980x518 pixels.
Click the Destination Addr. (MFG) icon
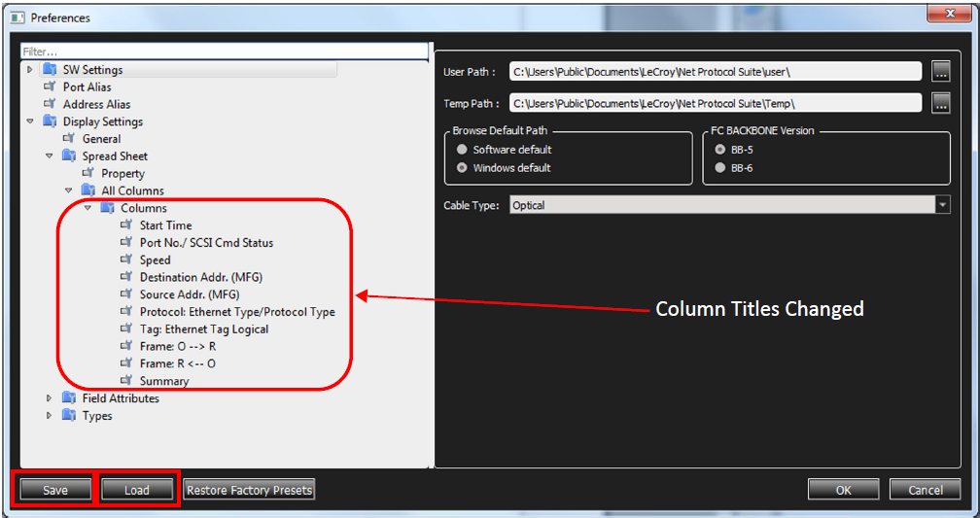tap(126, 276)
